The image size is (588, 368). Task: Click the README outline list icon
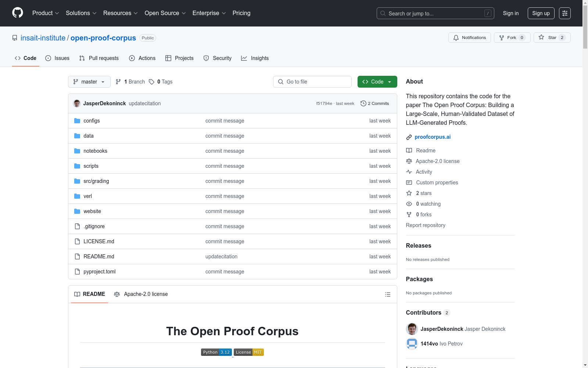coord(387,294)
